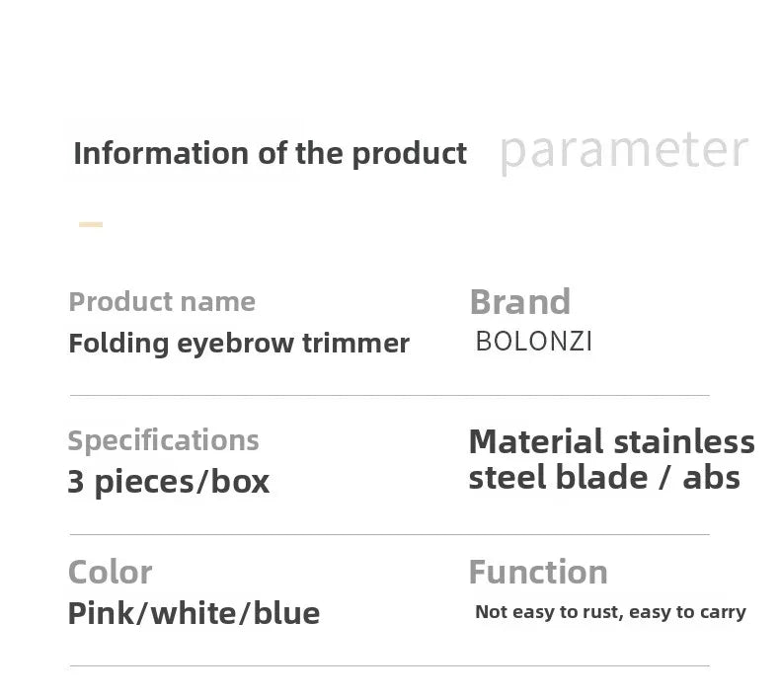Click the small beige accent dash
The height and width of the screenshot is (700, 780).
click(x=91, y=225)
